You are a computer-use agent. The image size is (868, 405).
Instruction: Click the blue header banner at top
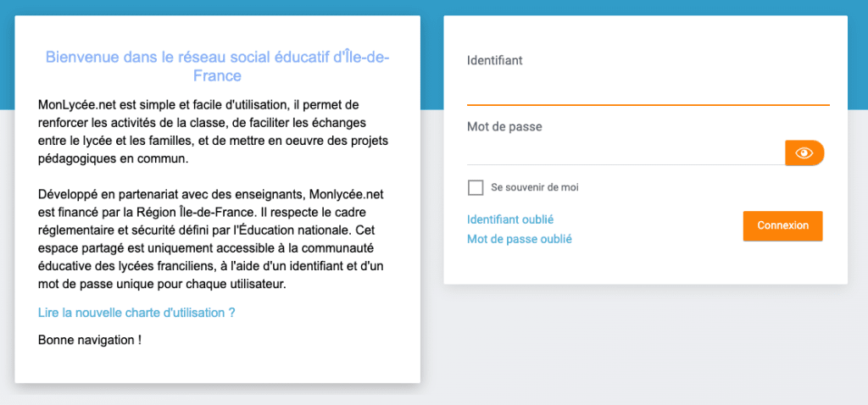(x=431, y=7)
